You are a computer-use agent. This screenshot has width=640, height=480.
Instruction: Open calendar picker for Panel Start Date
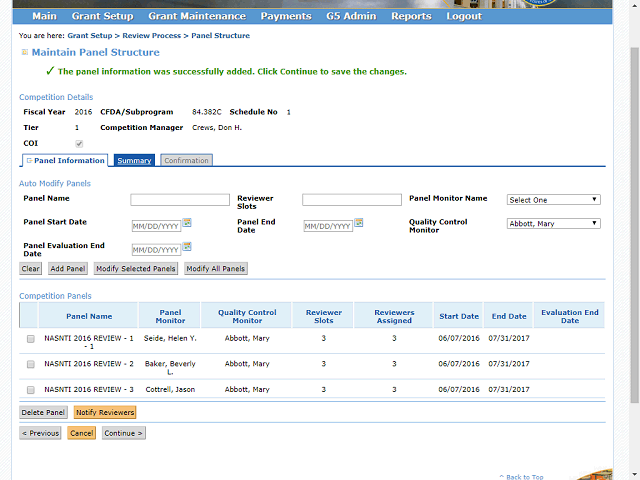pyautogui.click(x=187, y=222)
